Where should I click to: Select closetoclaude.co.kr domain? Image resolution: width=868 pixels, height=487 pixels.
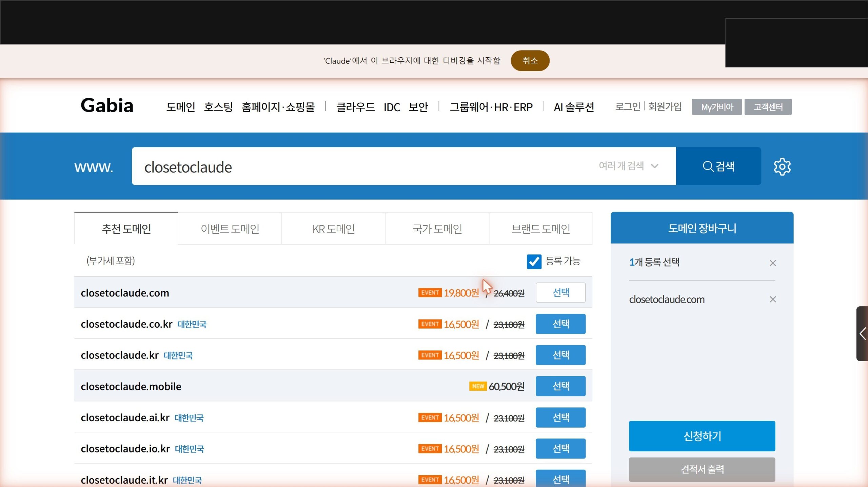pyautogui.click(x=560, y=324)
